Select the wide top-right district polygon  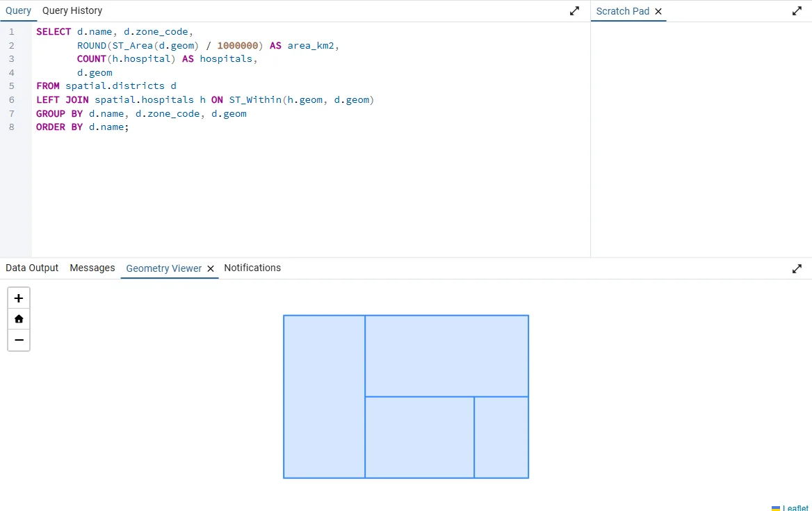[x=447, y=356]
